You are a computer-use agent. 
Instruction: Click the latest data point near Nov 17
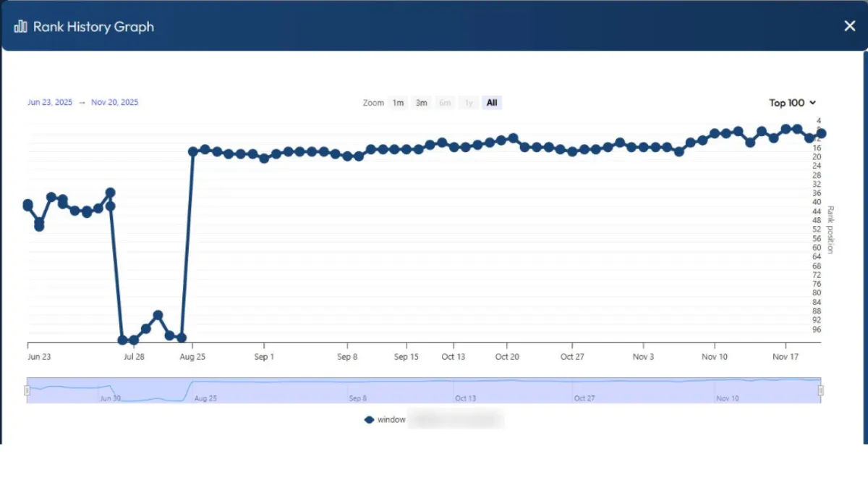(820, 133)
